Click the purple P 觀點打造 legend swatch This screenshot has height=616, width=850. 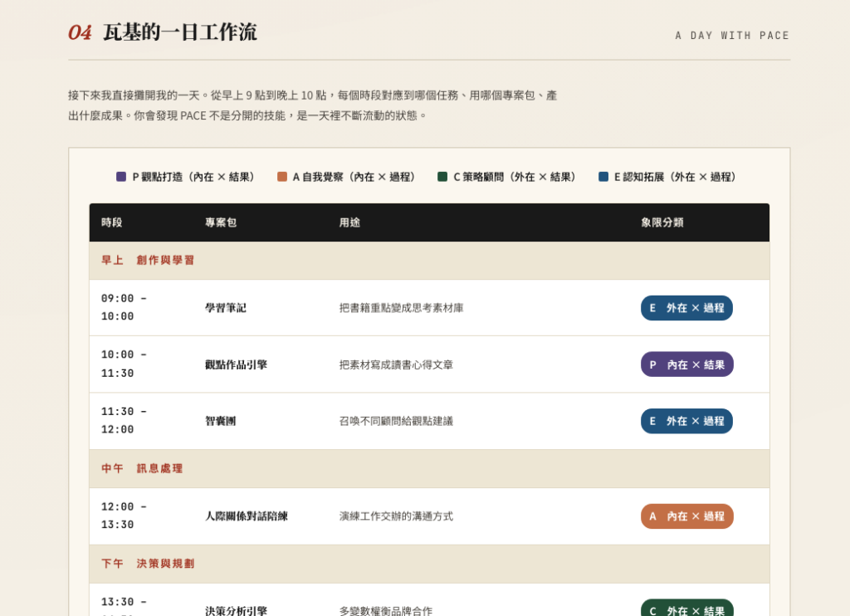(121, 177)
